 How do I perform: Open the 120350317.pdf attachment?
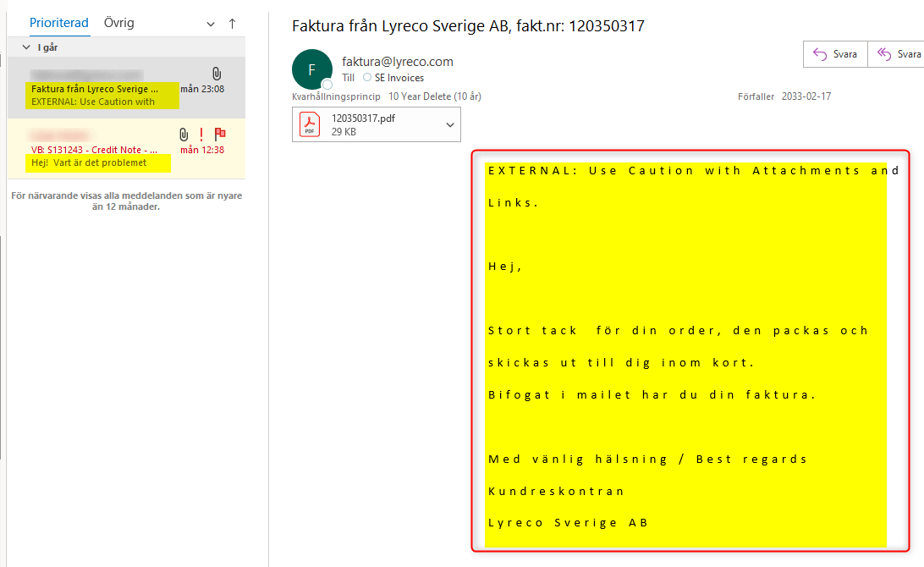click(x=376, y=124)
